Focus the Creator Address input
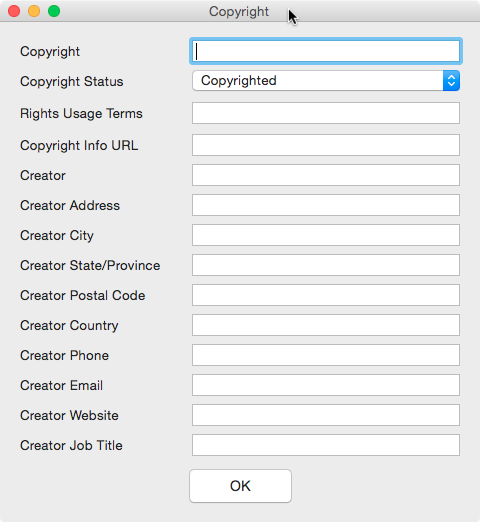This screenshot has height=522, width=480. (x=326, y=205)
